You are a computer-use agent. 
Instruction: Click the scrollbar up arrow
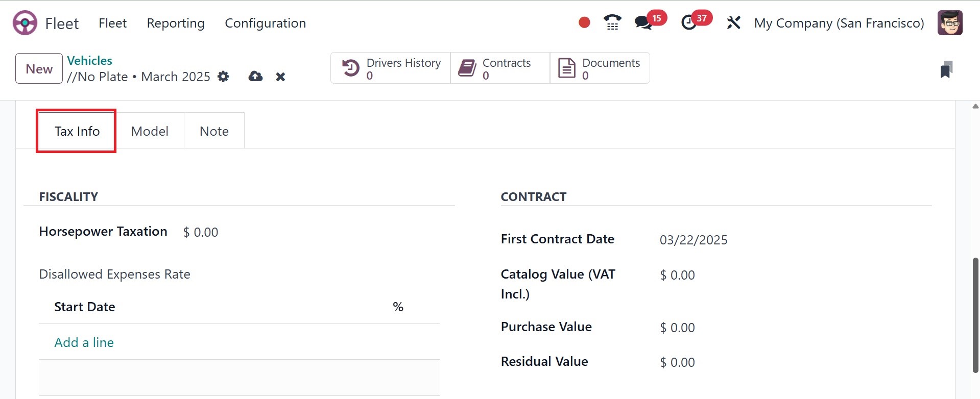(x=974, y=106)
